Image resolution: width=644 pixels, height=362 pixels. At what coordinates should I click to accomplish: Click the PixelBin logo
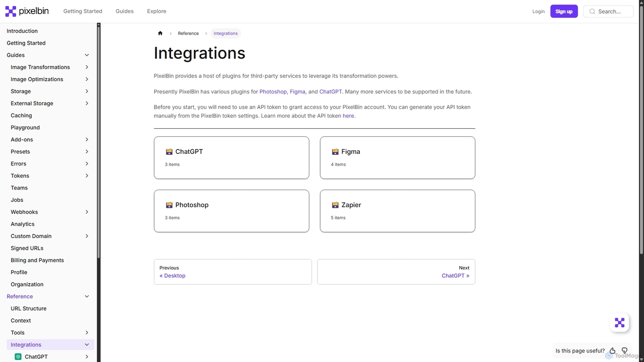(x=27, y=11)
